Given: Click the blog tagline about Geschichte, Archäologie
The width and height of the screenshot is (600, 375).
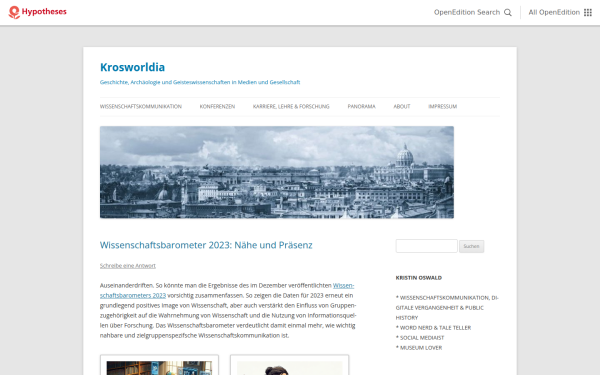Looking at the screenshot, I should pyautogui.click(x=200, y=82).
